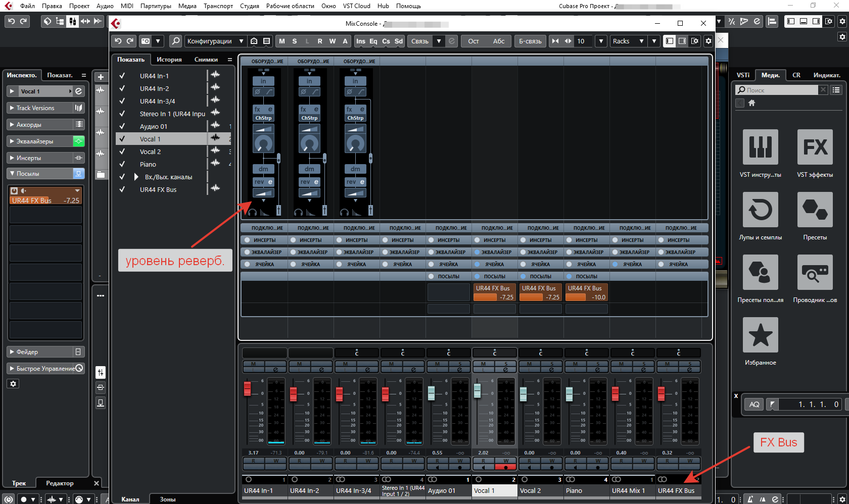This screenshot has height=504, width=849.
Task: Click the main window undo arrow
Action: [11, 21]
